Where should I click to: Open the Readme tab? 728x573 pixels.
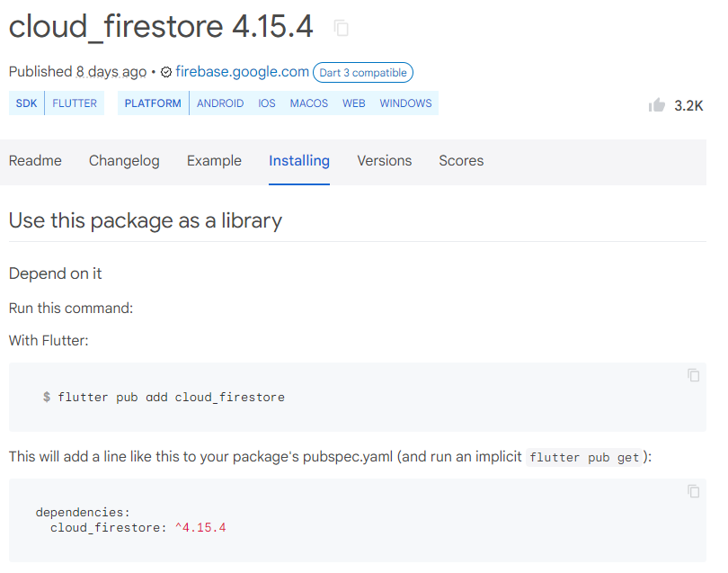pyautogui.click(x=35, y=161)
